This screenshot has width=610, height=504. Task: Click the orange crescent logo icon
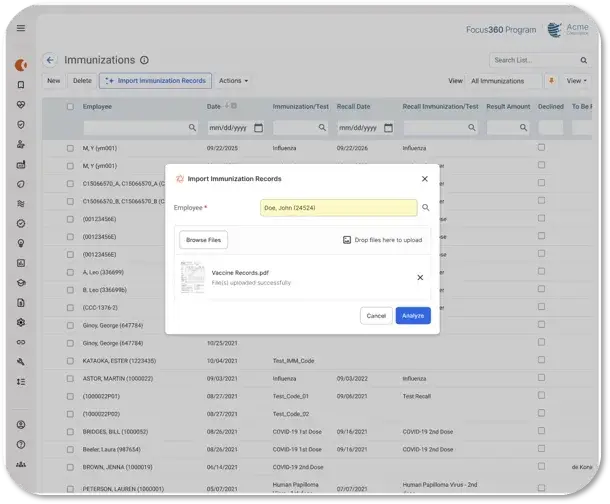(21, 65)
